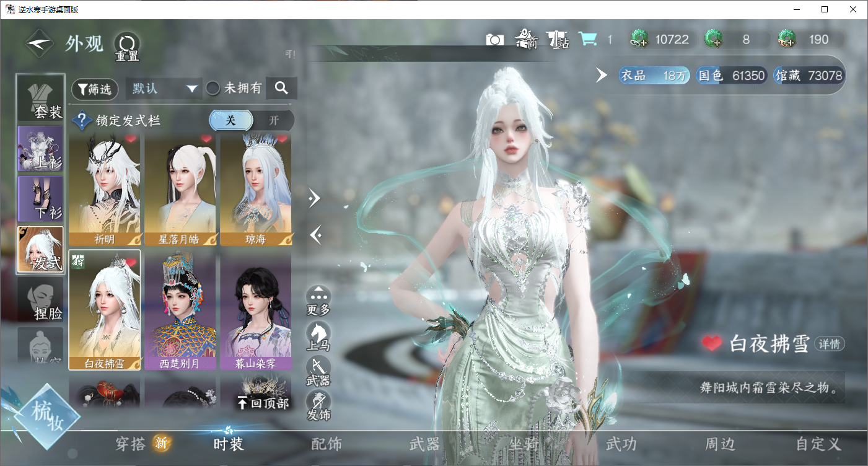
Task: Open the 更多 more options icon
Action: point(318,301)
